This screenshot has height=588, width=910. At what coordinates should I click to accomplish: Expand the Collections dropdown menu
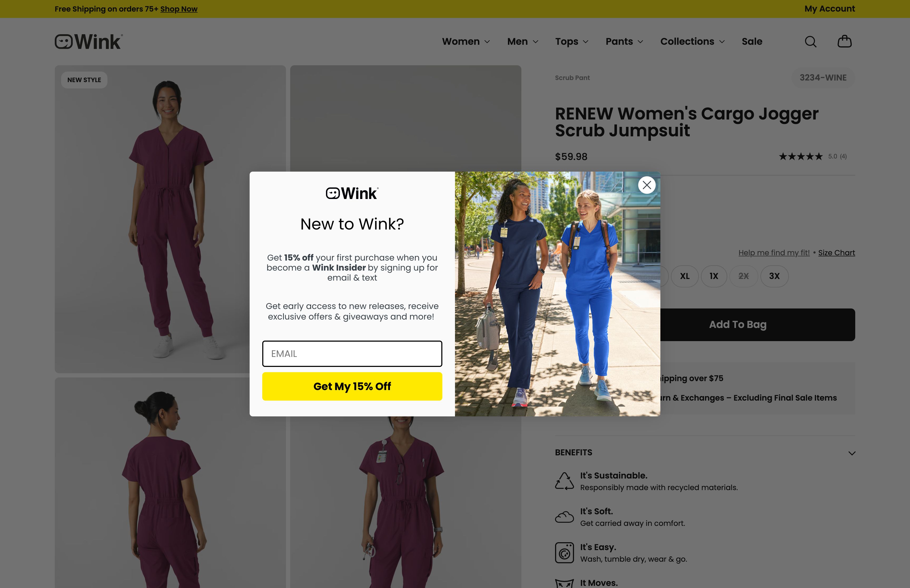(692, 42)
